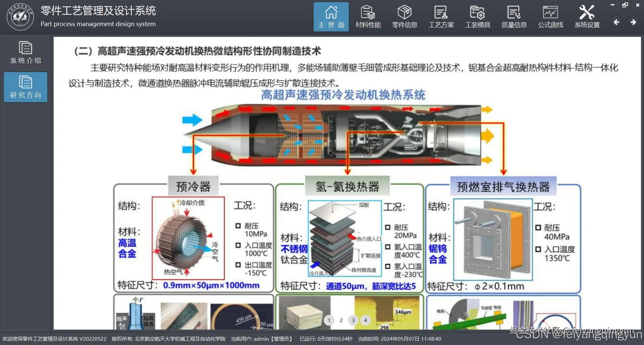Click the university logo
The width and height of the screenshot is (644, 345).
20,17
